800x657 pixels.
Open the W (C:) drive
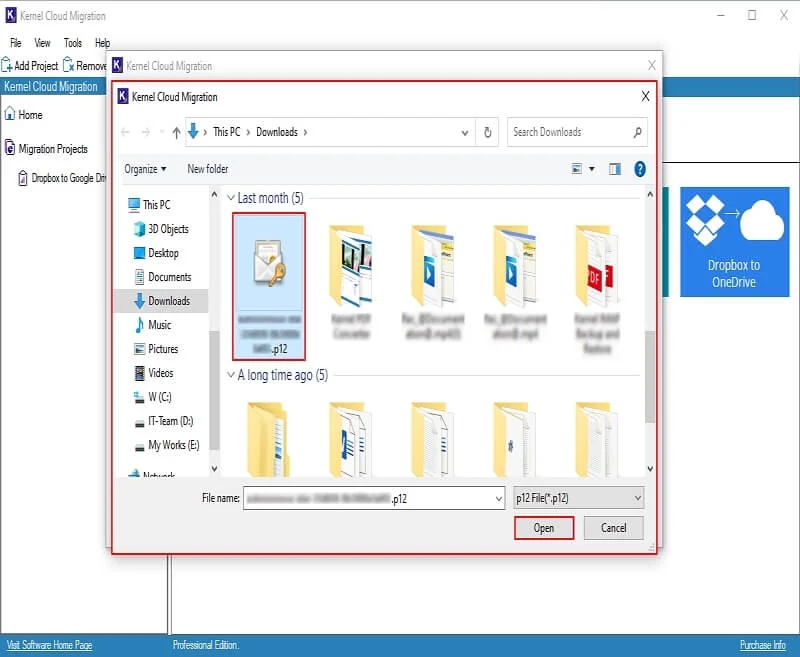click(x=152, y=397)
